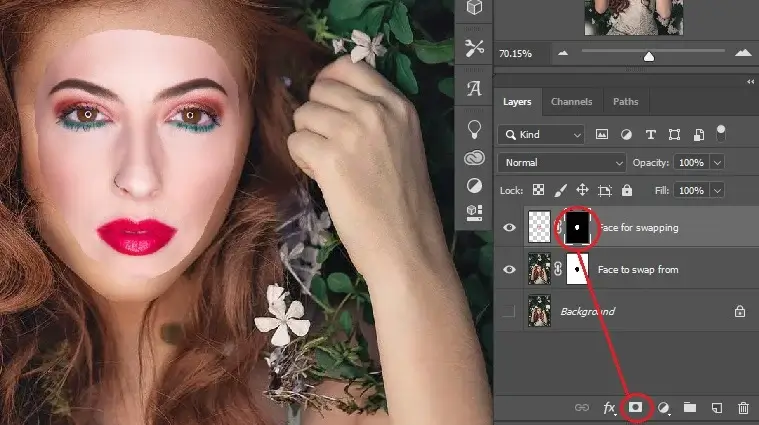Open the Adjustments panel icon
759x425 pixels.
[474, 186]
